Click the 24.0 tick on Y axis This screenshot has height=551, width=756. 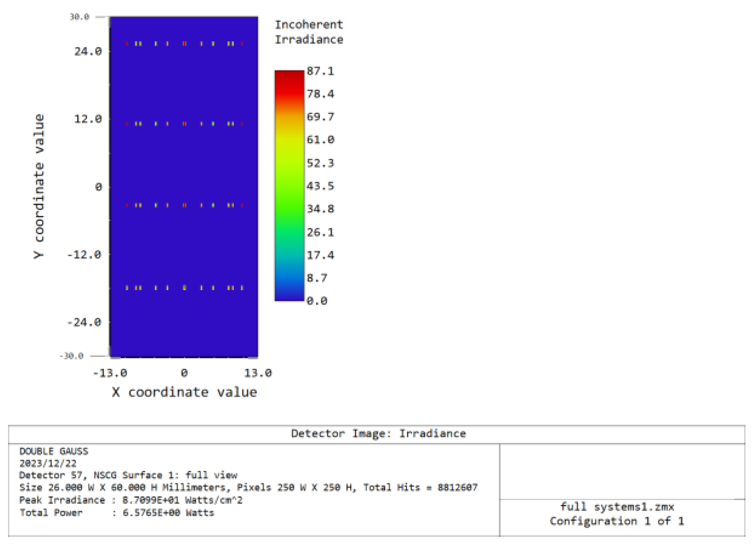(x=88, y=51)
